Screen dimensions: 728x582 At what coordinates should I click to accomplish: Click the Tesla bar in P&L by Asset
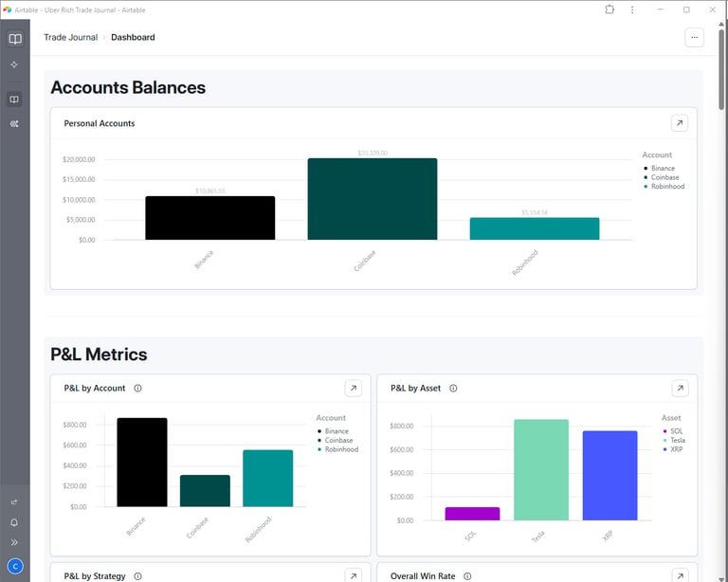541,470
